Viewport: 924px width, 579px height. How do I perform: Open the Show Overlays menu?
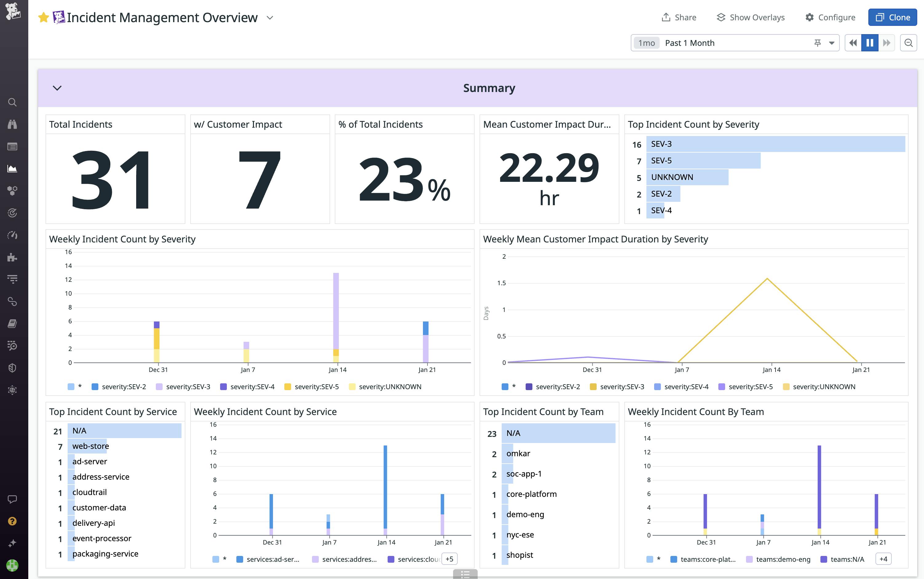point(750,17)
